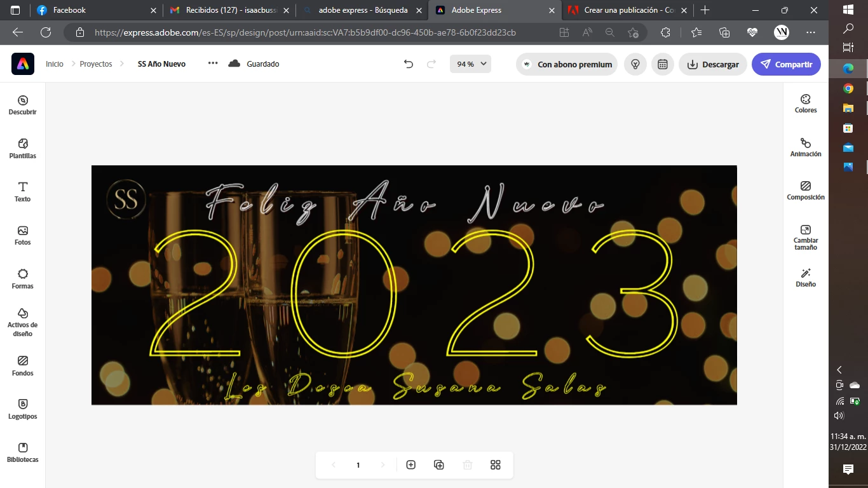Go to Proyectos breadcrumb
This screenshot has width=868, height=488.
(x=96, y=64)
